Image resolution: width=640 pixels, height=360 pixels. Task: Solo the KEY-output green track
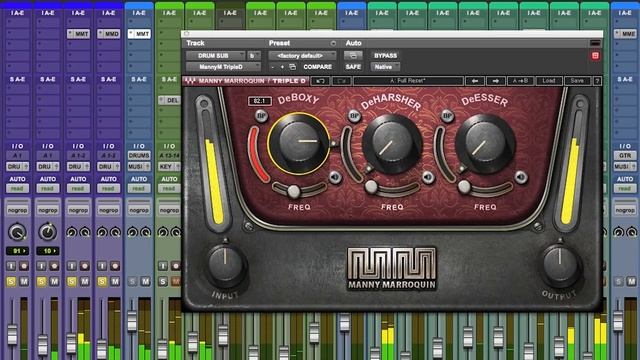pyautogui.click(x=163, y=281)
